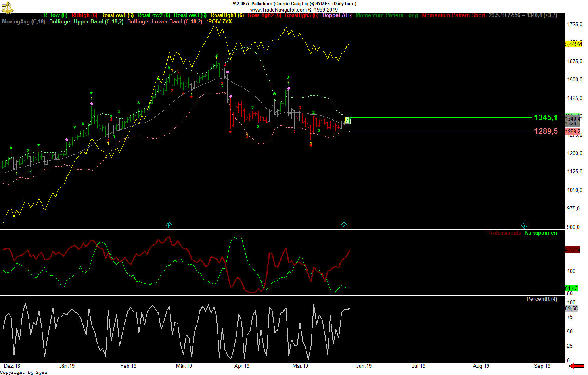The height and width of the screenshot is (375, 588).
Task: Click the red arrow at the time axis end
Action: point(577,366)
